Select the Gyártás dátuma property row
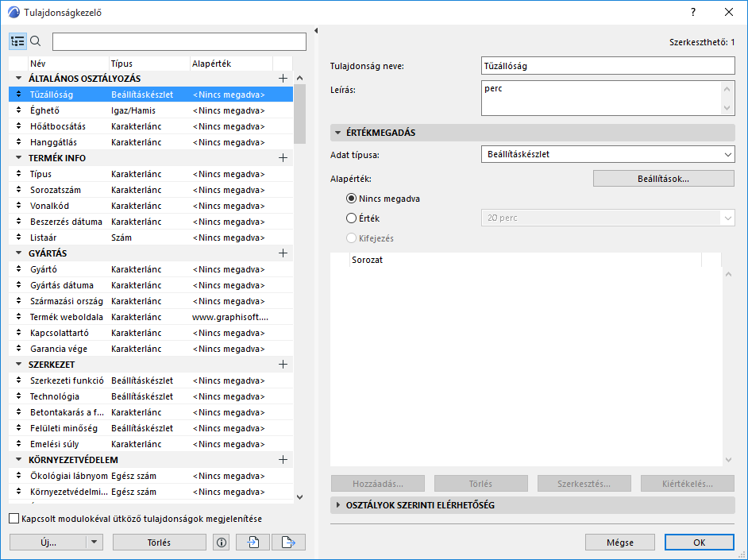 [x=151, y=285]
